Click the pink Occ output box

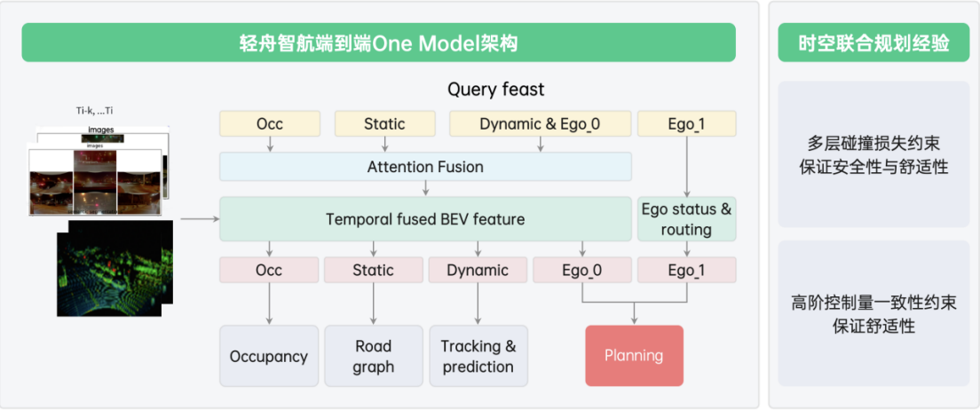point(268,270)
